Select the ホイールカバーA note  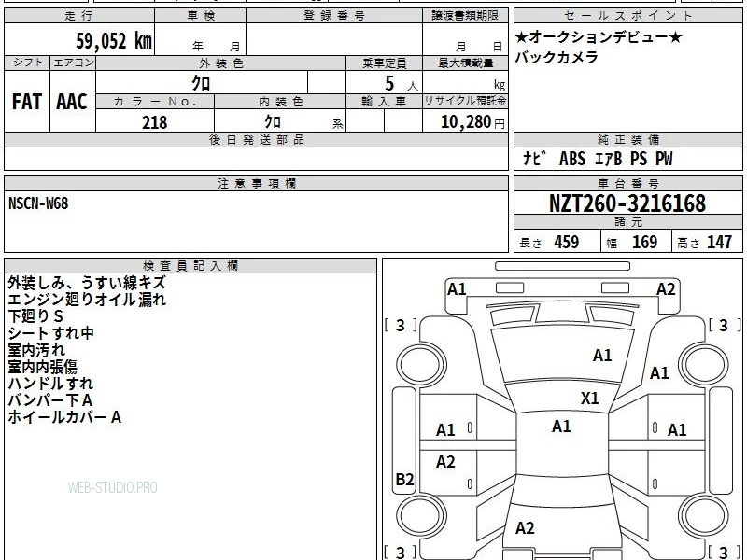click(x=64, y=417)
